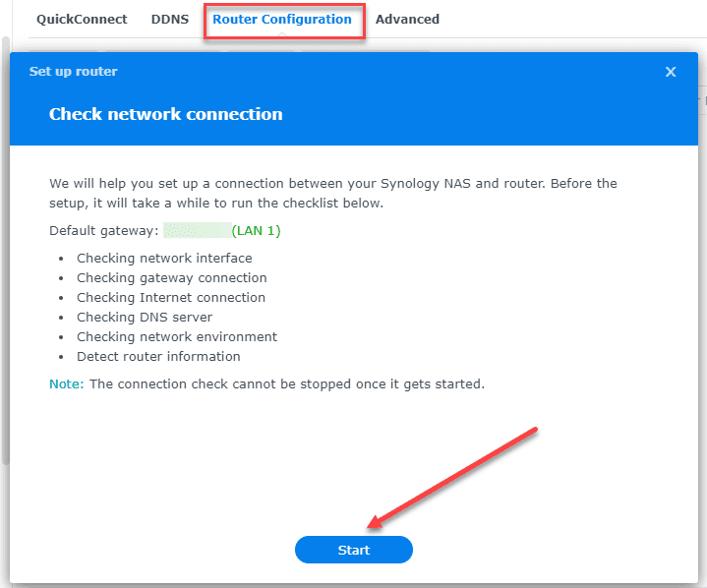Screen dimensions: 707x588
Task: Select the Checking gateway connection item
Action: pyautogui.click(x=172, y=278)
